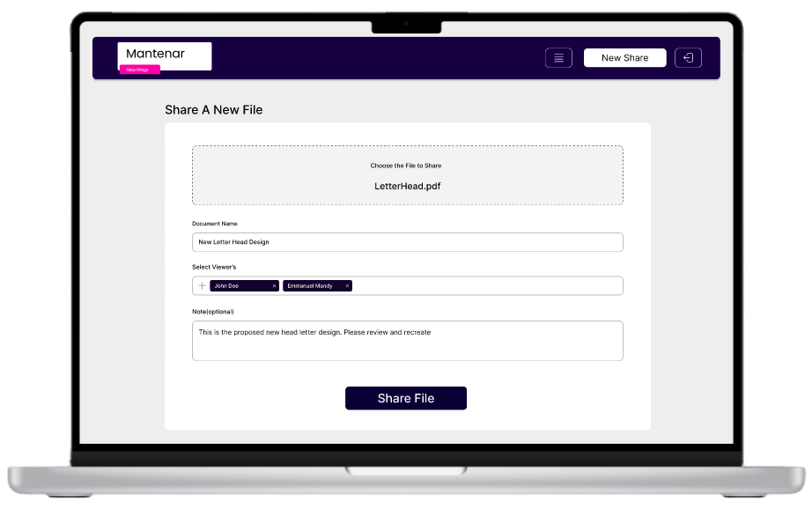Click the Select Viewer's label
Viewport: 812px width, 509px height.
tap(214, 267)
